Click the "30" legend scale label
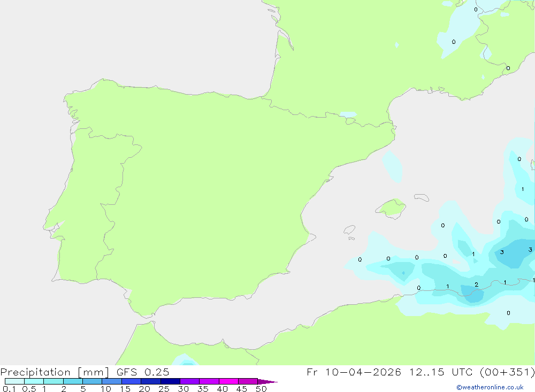 (183, 389)
